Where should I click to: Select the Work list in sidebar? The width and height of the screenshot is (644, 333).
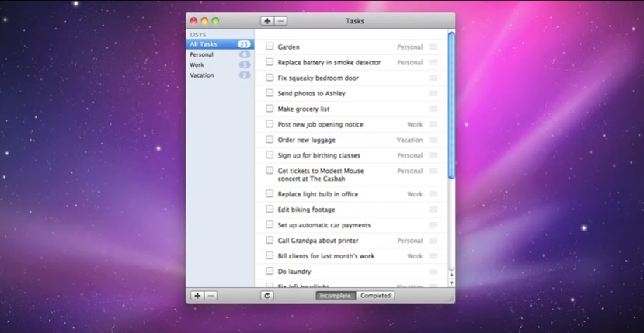[197, 65]
